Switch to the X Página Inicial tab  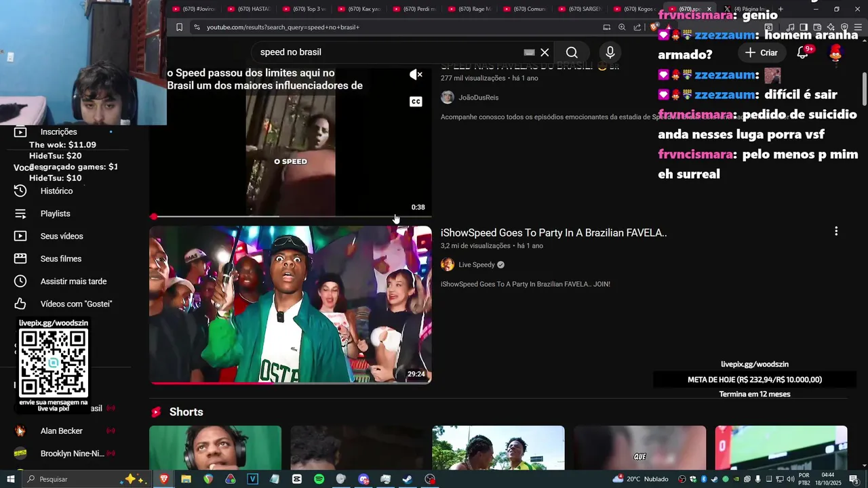[x=746, y=9]
